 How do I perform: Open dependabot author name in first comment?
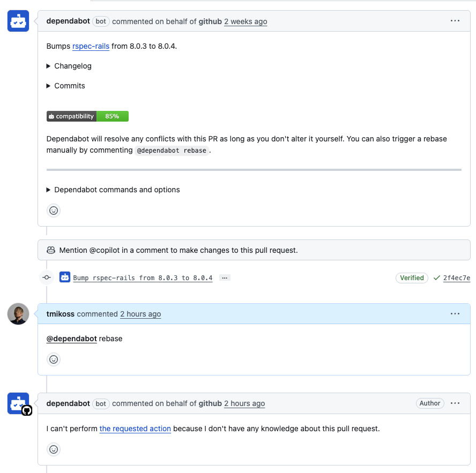(68, 21)
